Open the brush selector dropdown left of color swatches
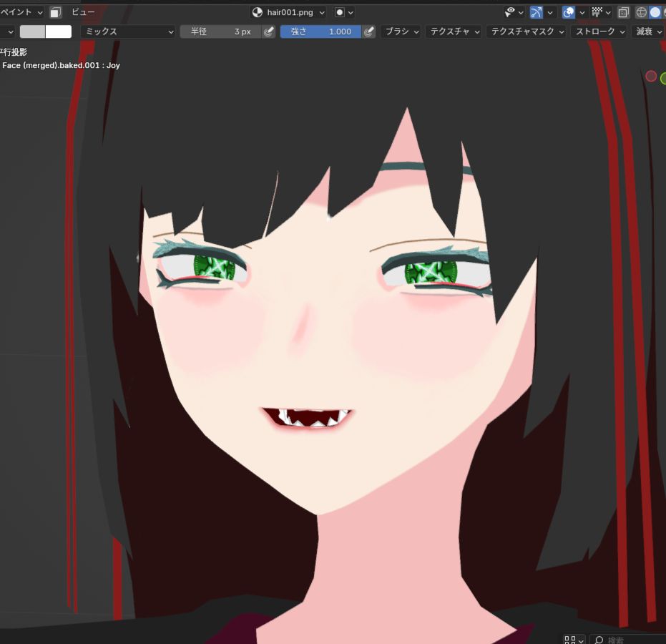 [x=8, y=31]
